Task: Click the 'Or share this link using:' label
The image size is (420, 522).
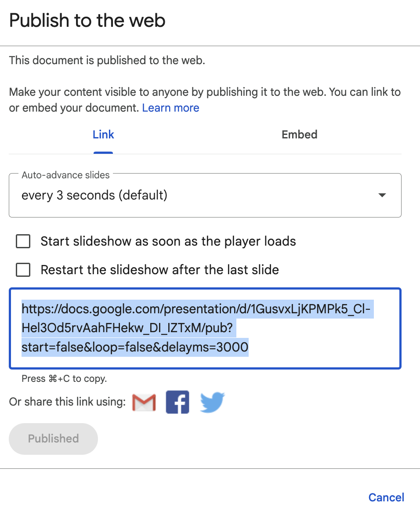Action: coord(67,402)
